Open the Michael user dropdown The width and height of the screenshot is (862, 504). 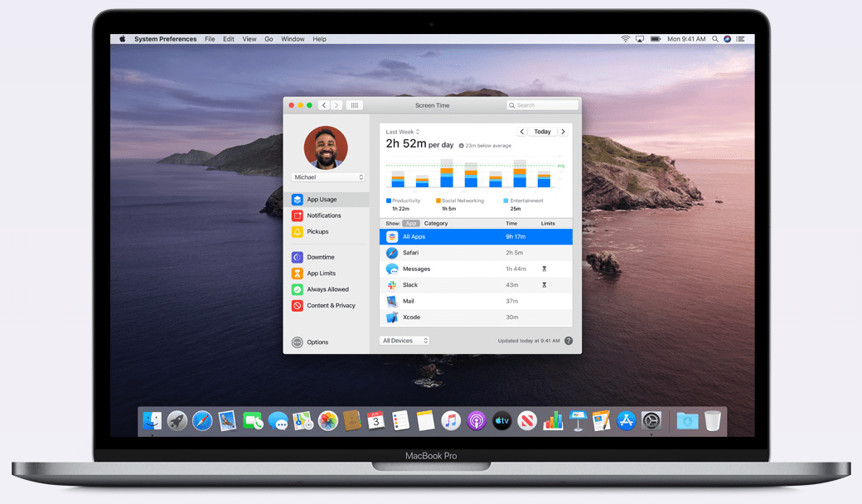click(328, 177)
